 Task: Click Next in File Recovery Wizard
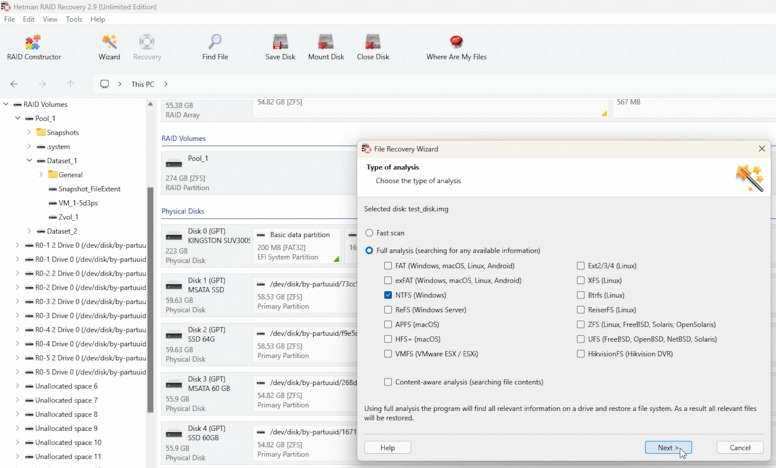[668, 448]
